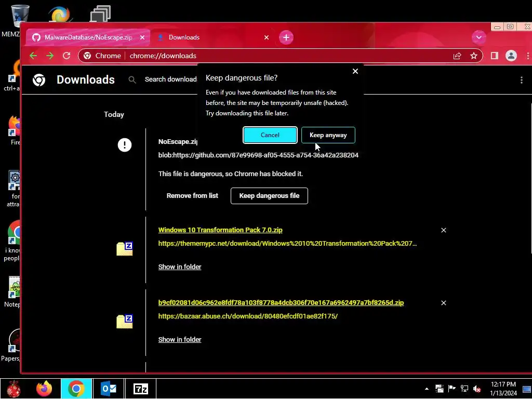Screen dimensions: 532x399
Task: Open the b9cf02081d06c962 zip file link
Action: tap(281, 303)
